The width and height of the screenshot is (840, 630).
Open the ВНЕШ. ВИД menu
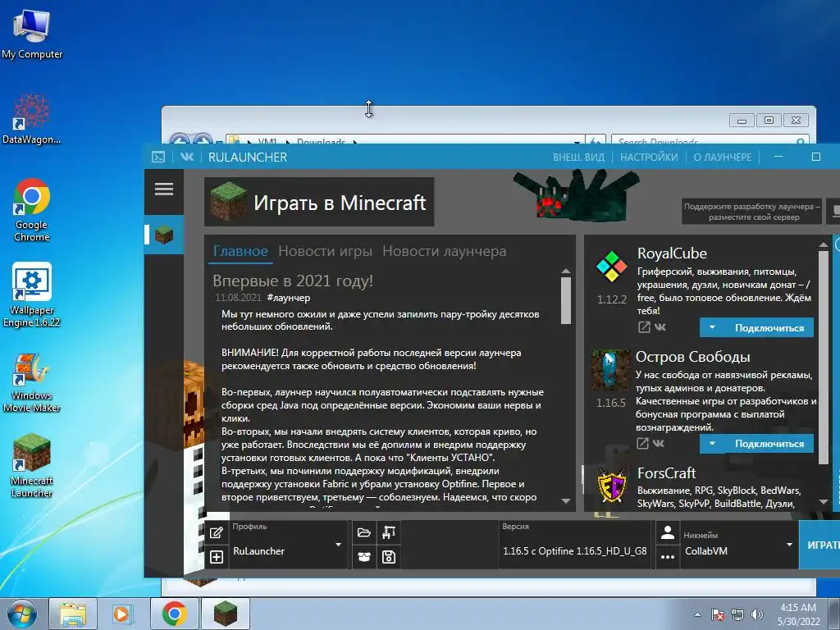click(578, 157)
